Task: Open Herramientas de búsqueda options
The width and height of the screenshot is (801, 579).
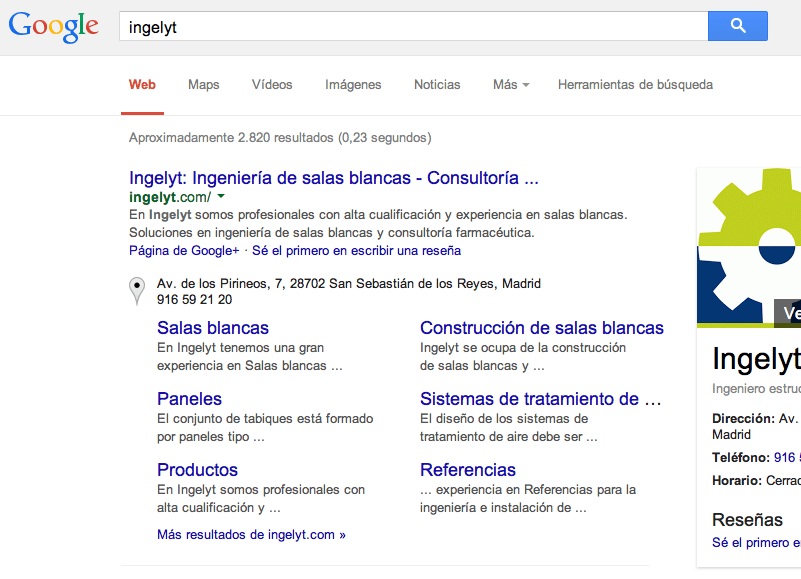Action: (x=635, y=85)
